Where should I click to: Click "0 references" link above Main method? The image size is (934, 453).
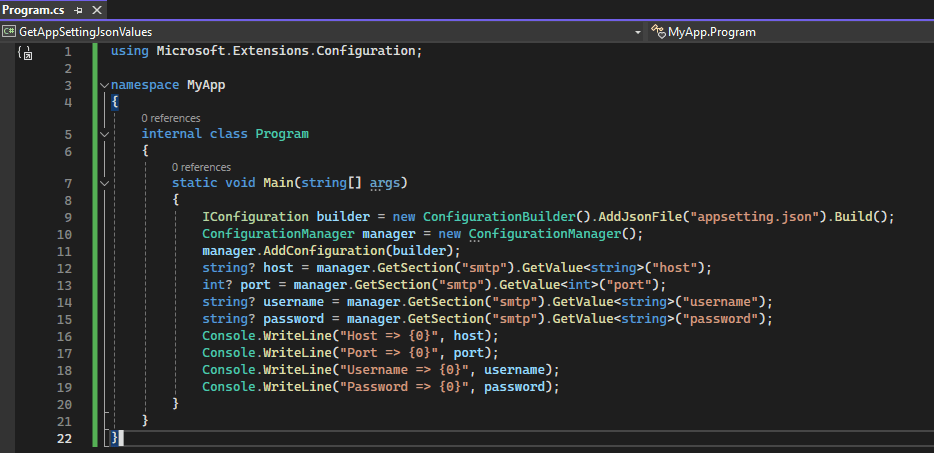coord(201,167)
